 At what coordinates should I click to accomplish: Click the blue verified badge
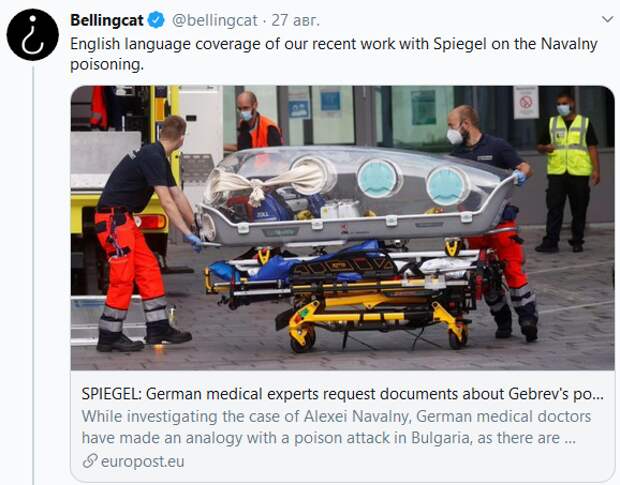pos(156,20)
